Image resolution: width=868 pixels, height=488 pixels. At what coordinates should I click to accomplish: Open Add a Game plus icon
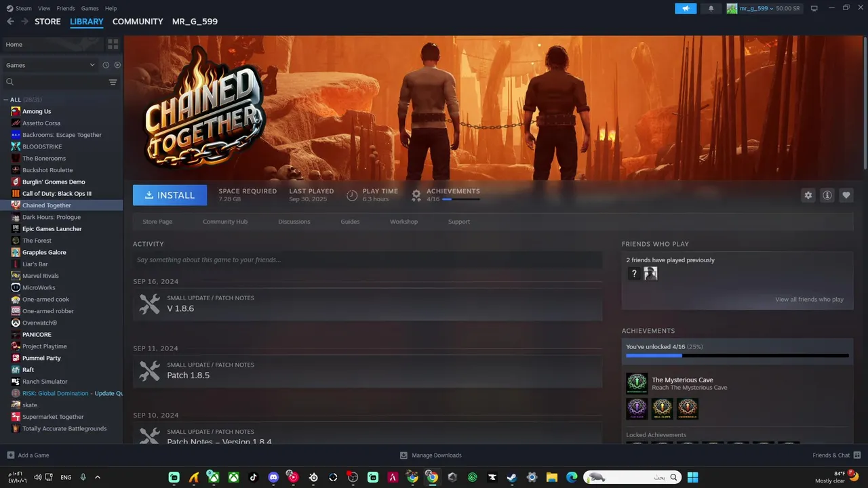(x=10, y=455)
